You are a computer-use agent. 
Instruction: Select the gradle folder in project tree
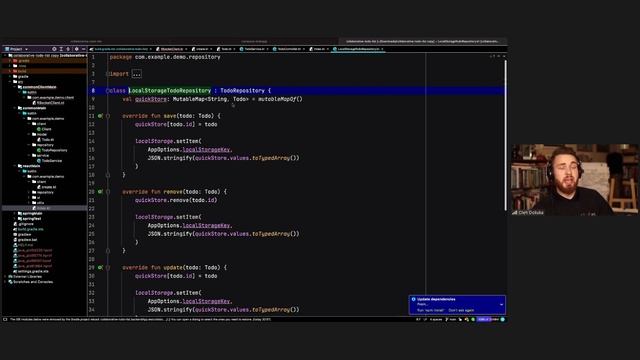23,76
